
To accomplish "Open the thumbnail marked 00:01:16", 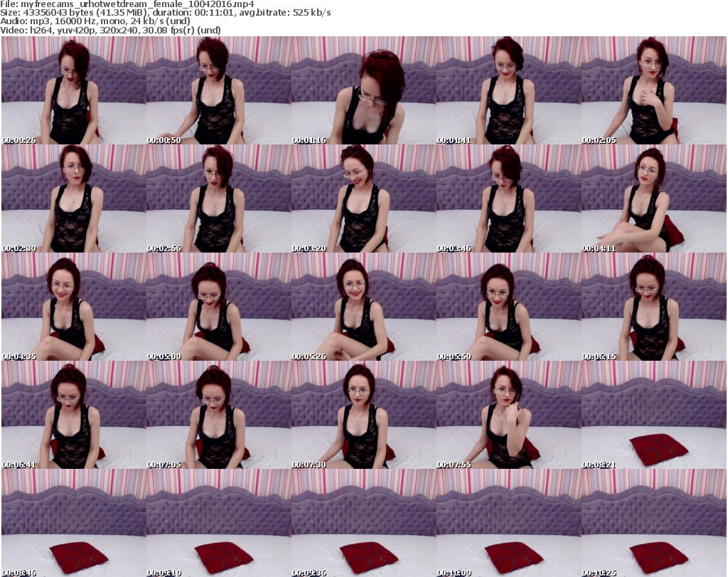I will [x=363, y=90].
